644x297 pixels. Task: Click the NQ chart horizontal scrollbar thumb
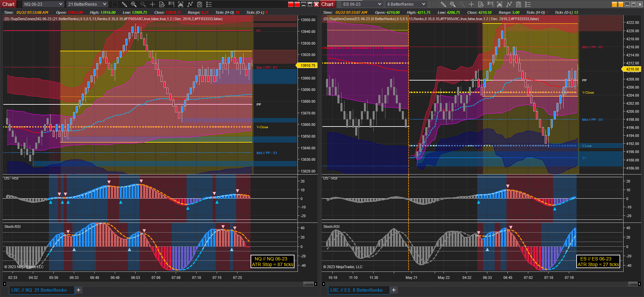pos(308,284)
